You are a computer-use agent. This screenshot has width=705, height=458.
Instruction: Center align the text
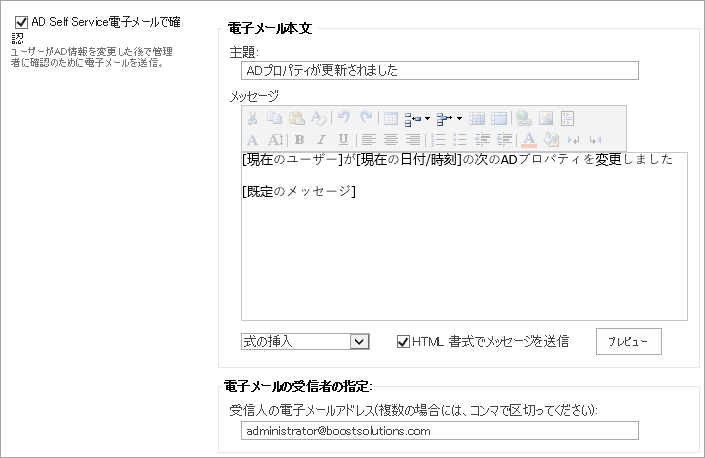pyautogui.click(x=391, y=140)
